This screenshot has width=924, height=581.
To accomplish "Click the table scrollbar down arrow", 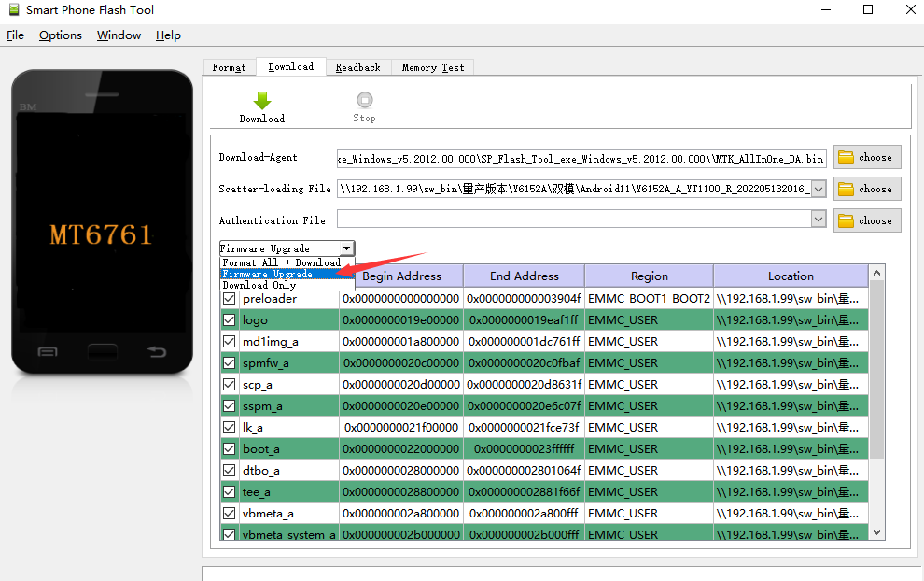I will click(876, 532).
